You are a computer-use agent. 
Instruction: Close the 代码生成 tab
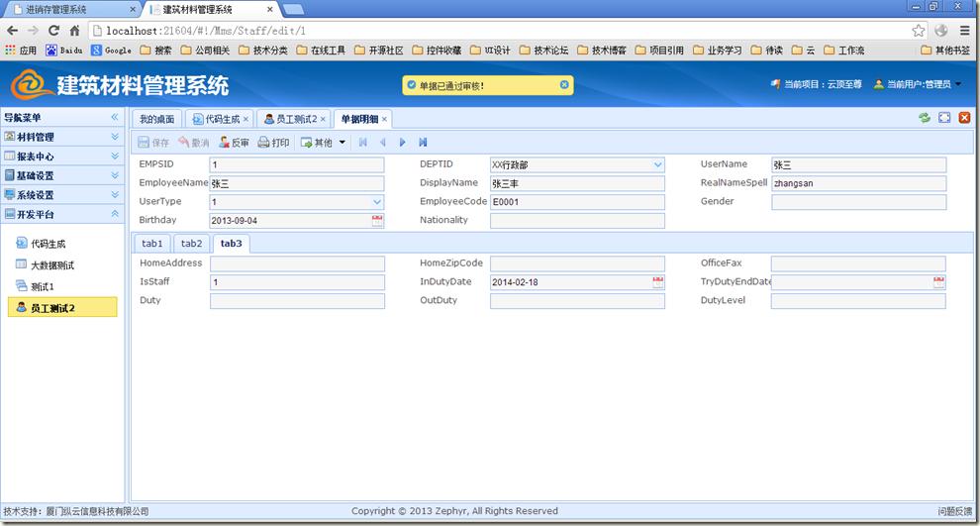tap(246, 119)
